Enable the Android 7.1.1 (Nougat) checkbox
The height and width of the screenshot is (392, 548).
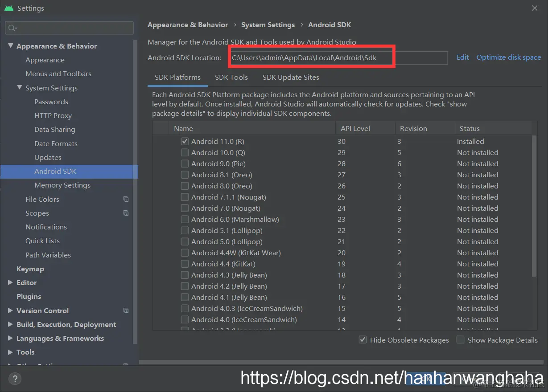[x=185, y=197]
